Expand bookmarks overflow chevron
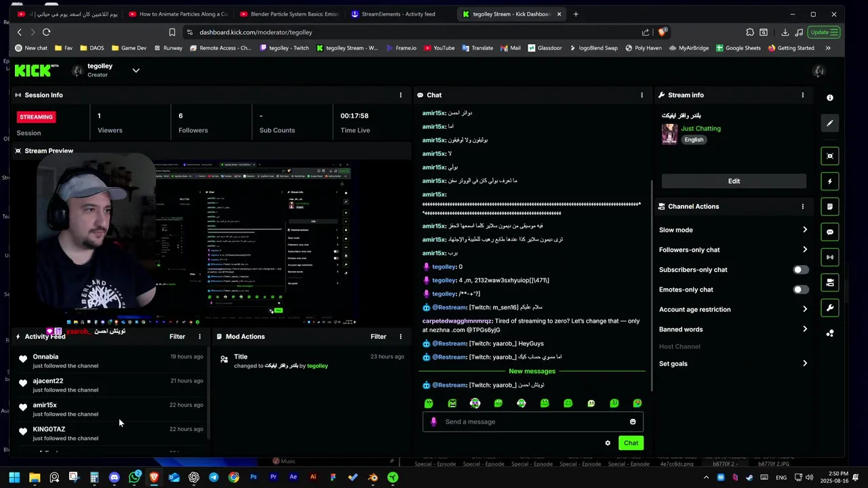The width and height of the screenshot is (868, 488). click(x=828, y=48)
